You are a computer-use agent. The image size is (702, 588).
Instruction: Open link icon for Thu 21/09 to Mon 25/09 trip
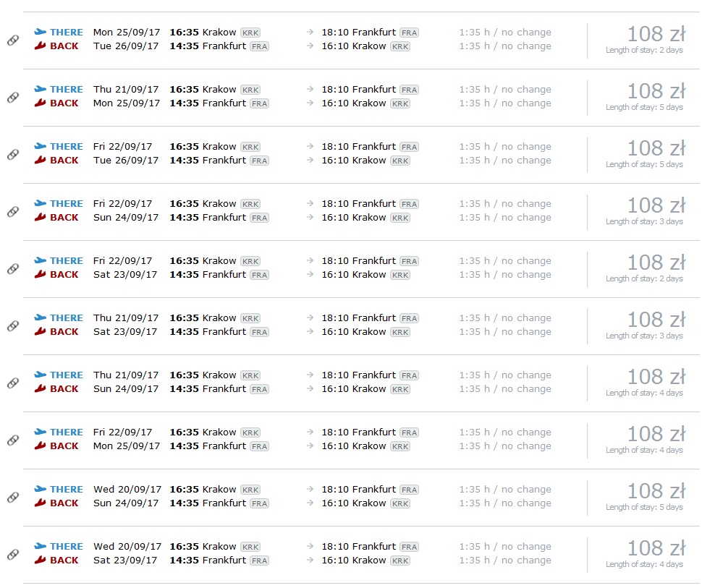click(13, 97)
